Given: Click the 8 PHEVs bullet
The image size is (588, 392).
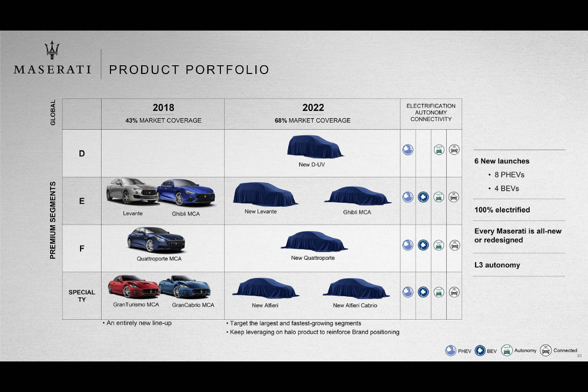Looking at the screenshot, I should coord(506,175).
